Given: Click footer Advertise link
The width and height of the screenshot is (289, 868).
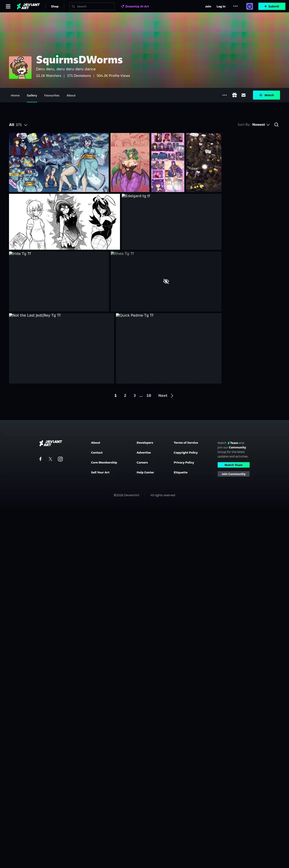Looking at the screenshot, I should point(144,452).
